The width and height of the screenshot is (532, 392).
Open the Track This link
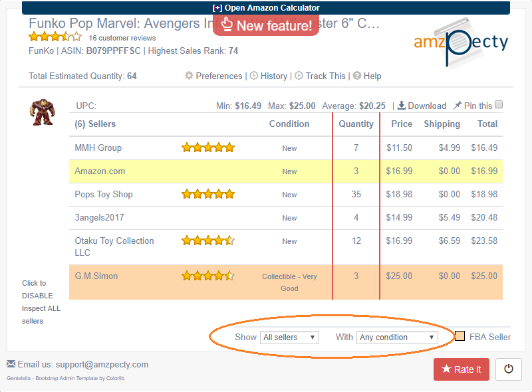[325, 76]
